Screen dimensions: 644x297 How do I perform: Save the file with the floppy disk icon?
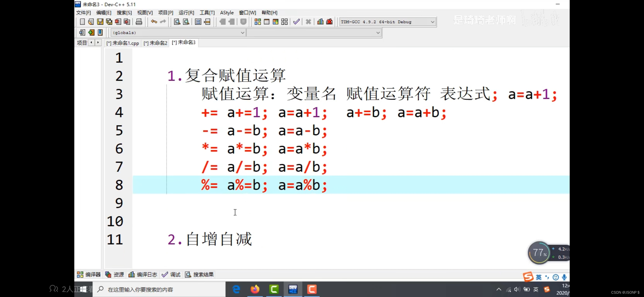coord(100,22)
